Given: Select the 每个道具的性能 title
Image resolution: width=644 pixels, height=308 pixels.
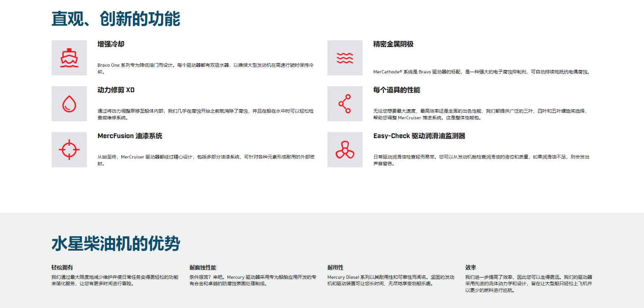Looking at the screenshot, I should click(x=396, y=90).
